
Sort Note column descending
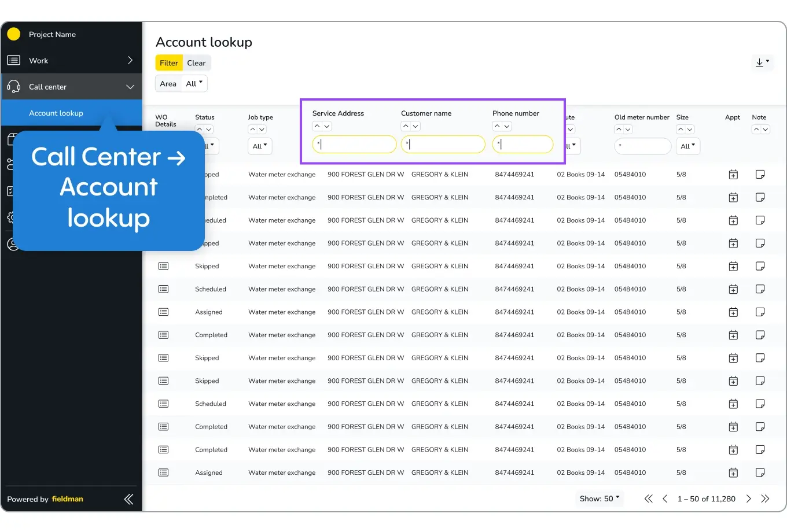point(766,130)
